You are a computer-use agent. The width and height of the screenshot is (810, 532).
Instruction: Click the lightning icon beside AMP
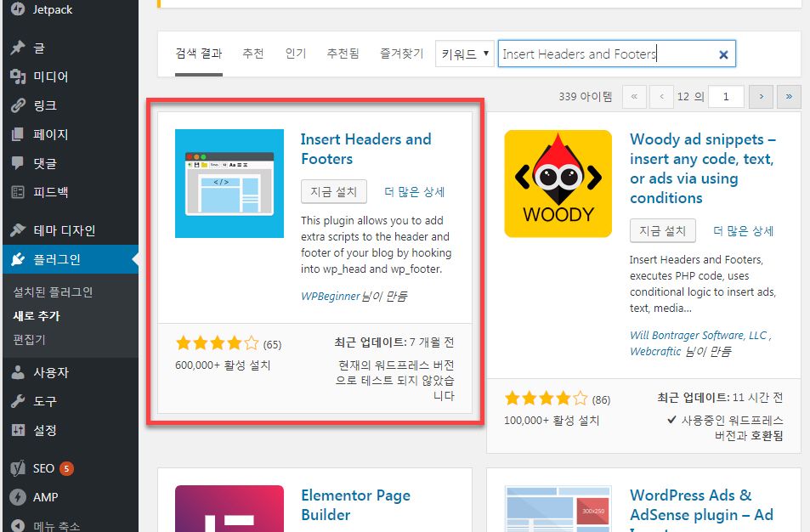point(18,497)
